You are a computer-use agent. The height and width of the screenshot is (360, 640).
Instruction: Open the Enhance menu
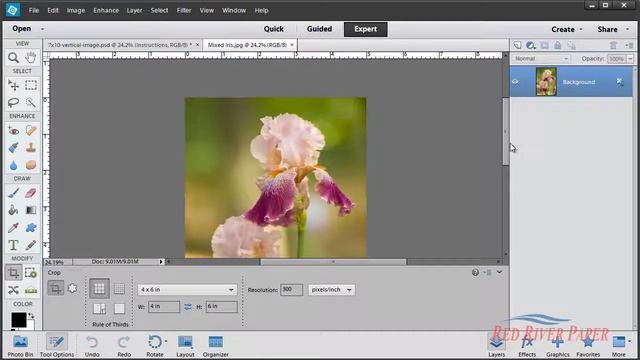pyautogui.click(x=106, y=10)
